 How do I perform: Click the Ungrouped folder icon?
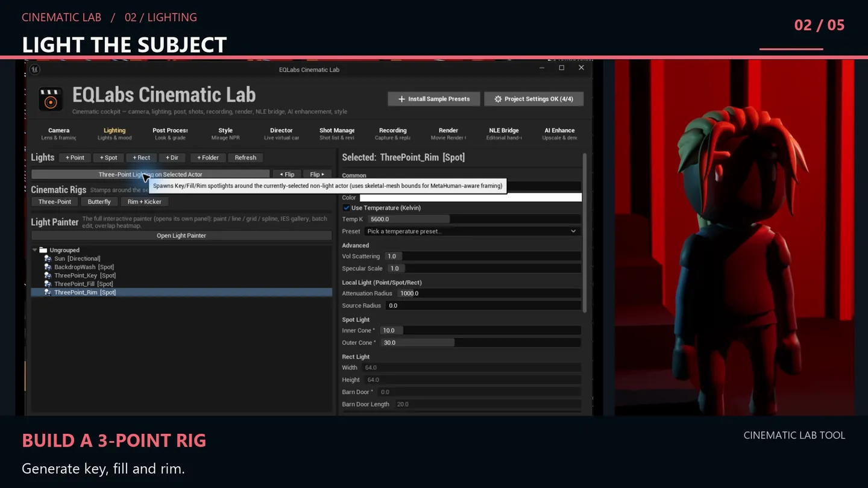coord(43,250)
